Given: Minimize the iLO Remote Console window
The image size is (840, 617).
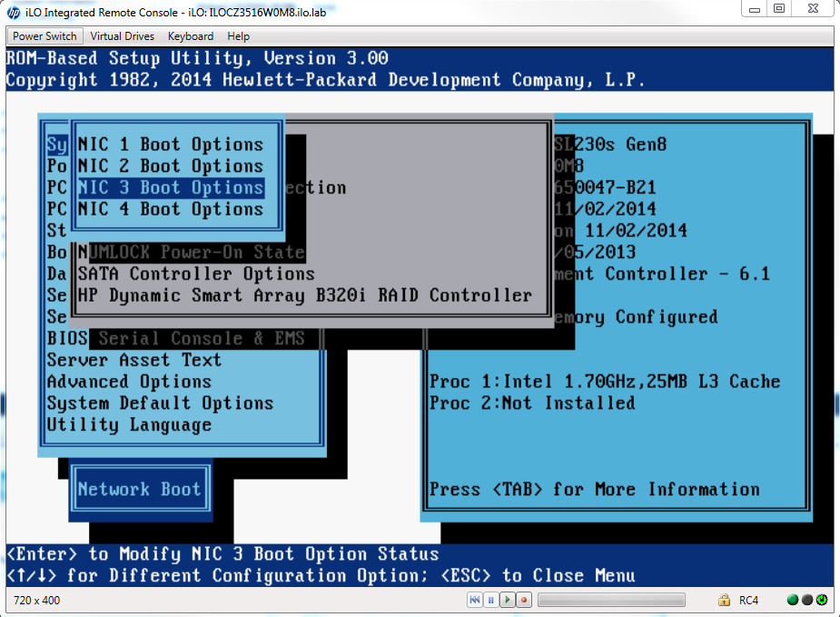Looking at the screenshot, I should [755, 9].
